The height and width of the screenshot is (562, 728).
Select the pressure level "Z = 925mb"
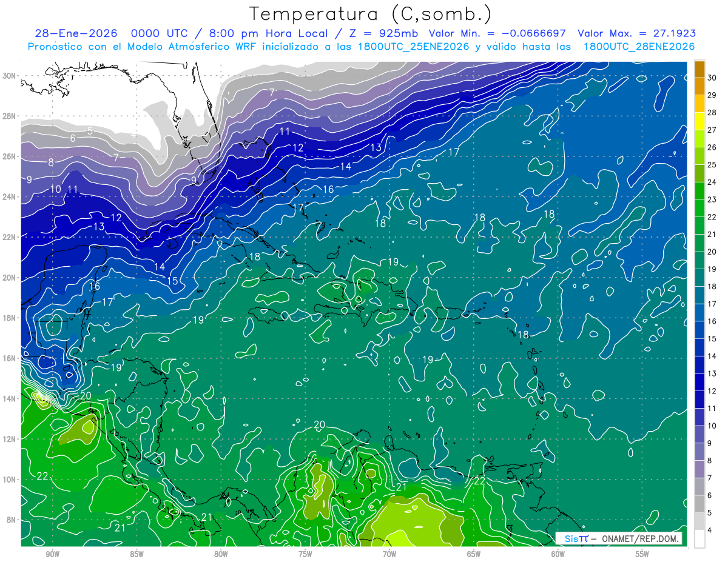(382, 34)
